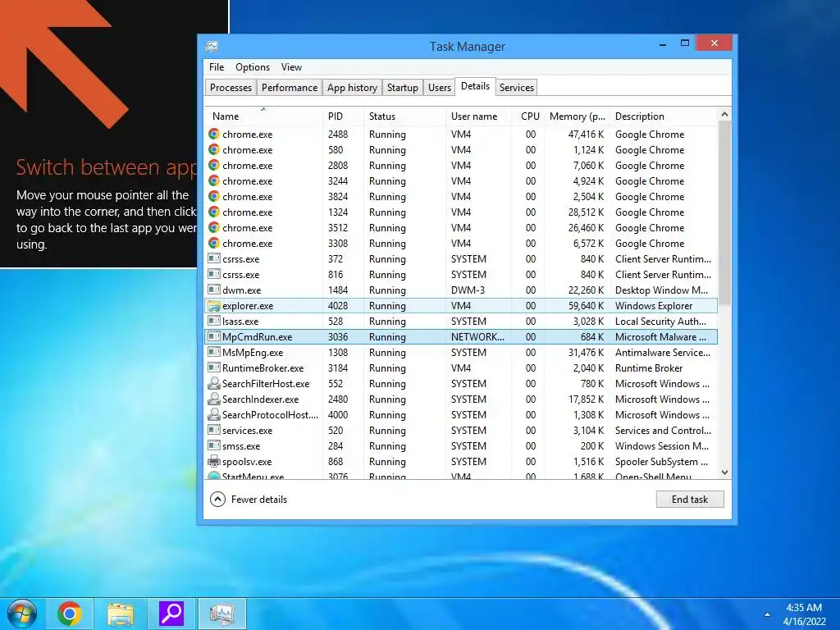The image size is (840, 630).
Task: Select chrome.exe icon with PID 2488
Action: (214, 134)
